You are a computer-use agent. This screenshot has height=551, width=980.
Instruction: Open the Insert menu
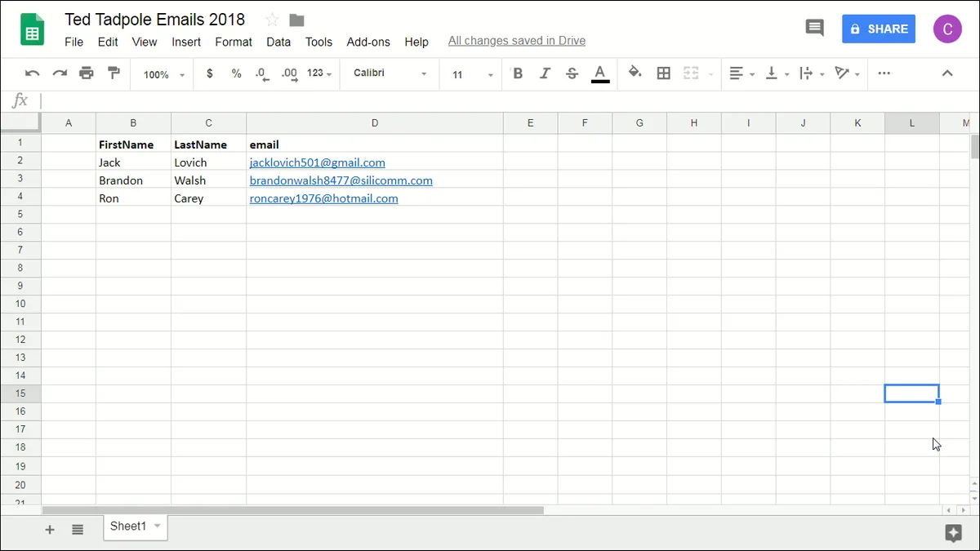(186, 42)
